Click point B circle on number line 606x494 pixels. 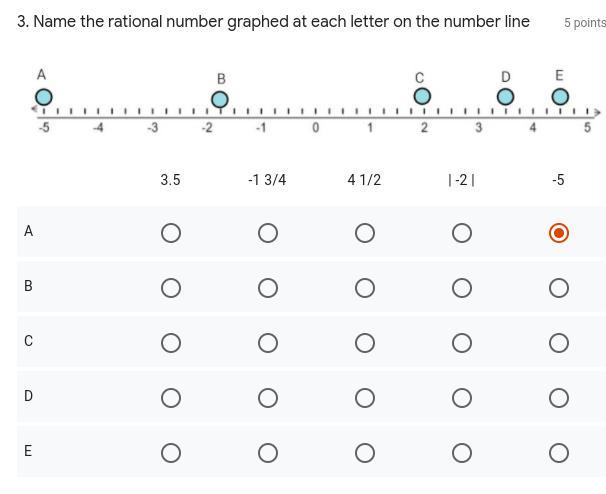[x=220, y=99]
